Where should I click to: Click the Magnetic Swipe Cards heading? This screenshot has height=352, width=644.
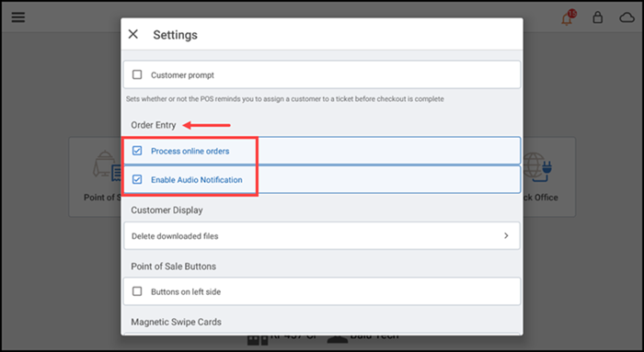[x=176, y=322]
